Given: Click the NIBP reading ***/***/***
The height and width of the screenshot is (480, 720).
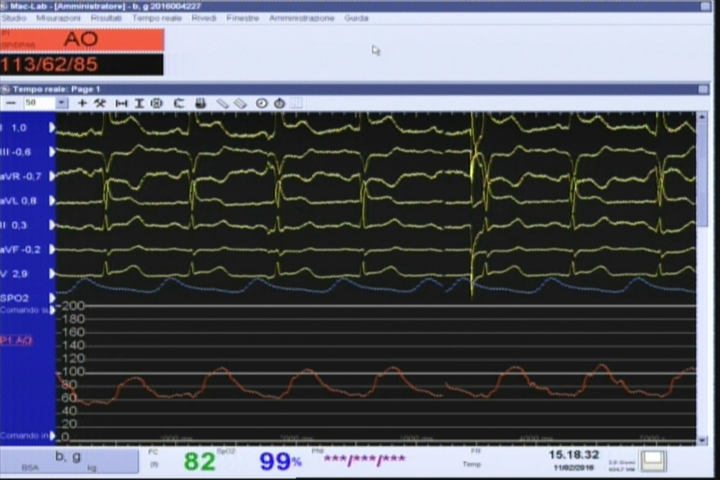Looking at the screenshot, I should point(365,459).
